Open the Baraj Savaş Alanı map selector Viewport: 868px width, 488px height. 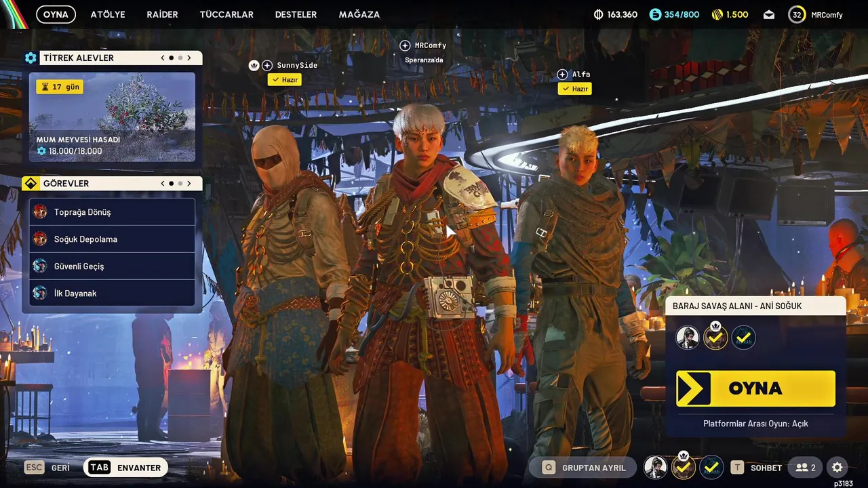pyautogui.click(x=755, y=306)
